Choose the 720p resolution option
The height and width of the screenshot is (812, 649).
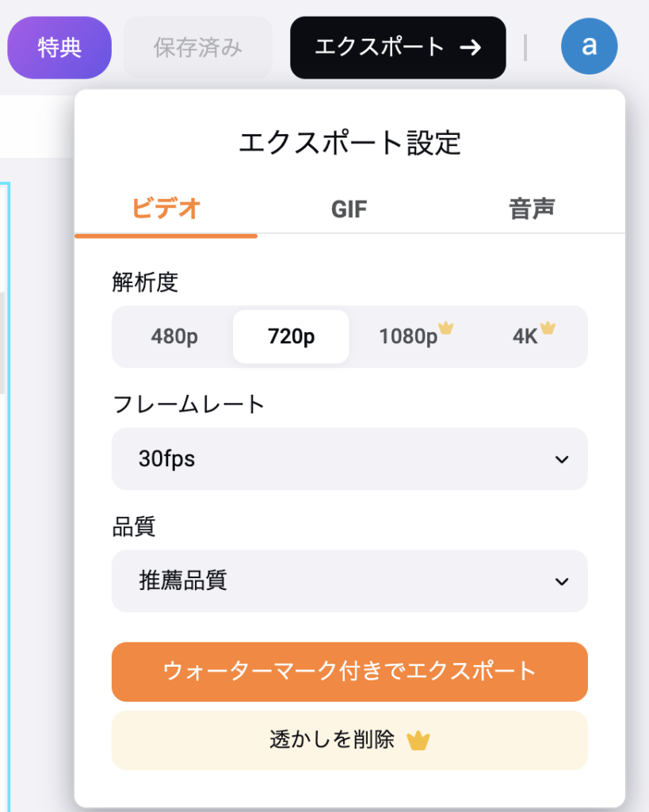click(291, 336)
